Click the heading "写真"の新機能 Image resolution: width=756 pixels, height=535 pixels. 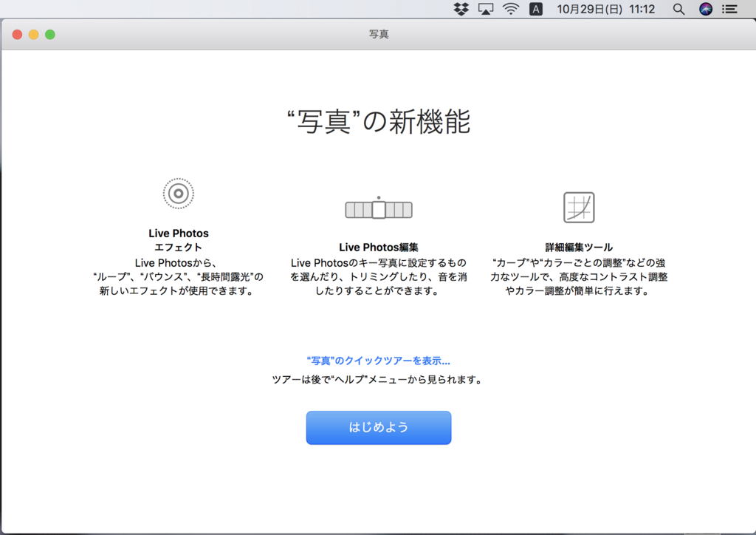click(379, 122)
